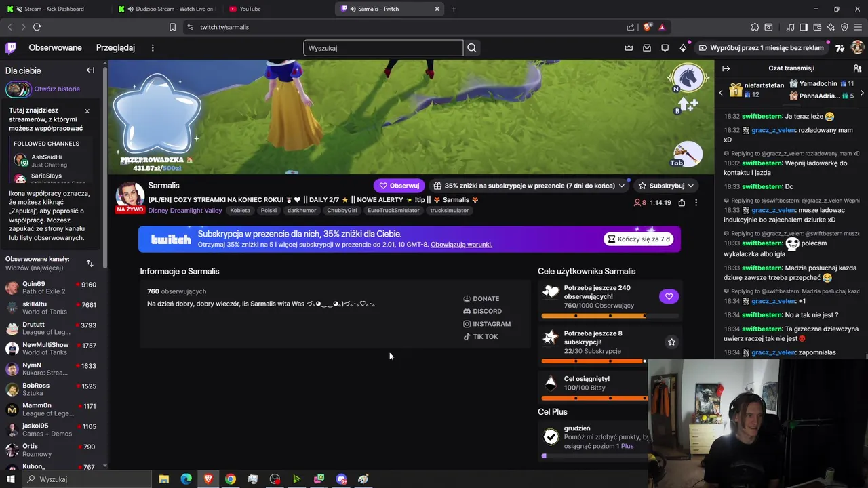868x488 pixels.
Task: Open Sarmalis TIK TOK link
Action: (x=480, y=337)
